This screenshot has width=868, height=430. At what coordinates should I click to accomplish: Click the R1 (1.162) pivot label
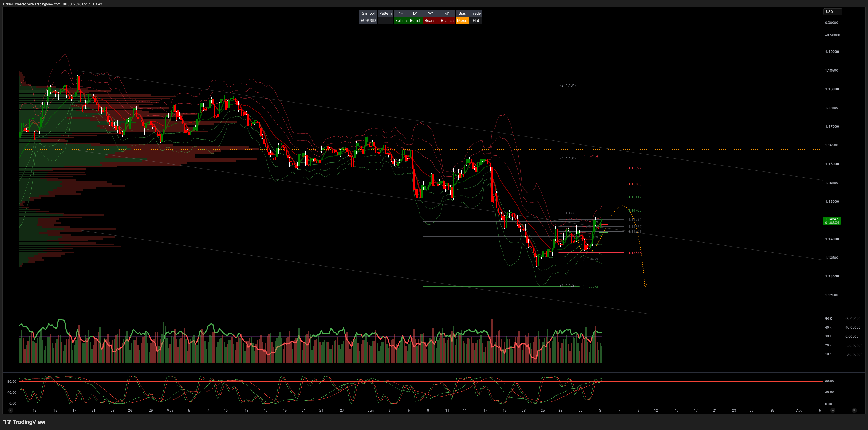(x=567, y=158)
